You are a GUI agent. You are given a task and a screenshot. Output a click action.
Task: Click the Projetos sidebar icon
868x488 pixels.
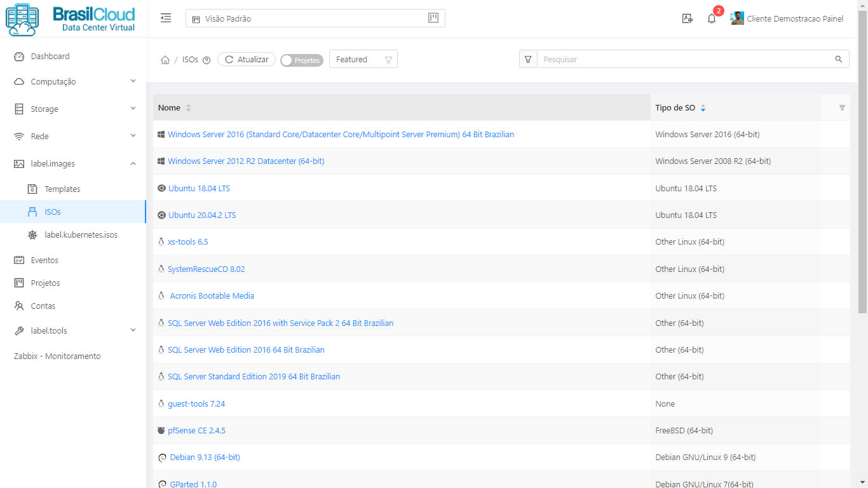click(x=19, y=283)
